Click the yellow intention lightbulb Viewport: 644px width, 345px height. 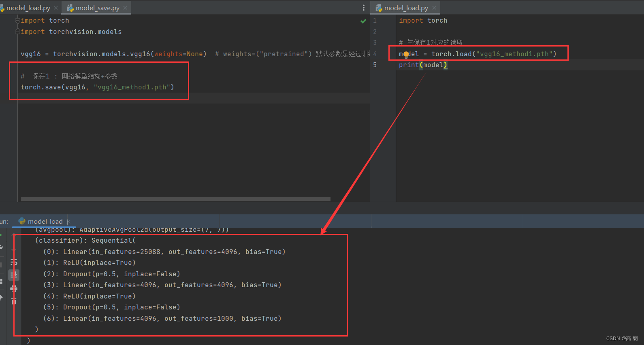pos(406,55)
